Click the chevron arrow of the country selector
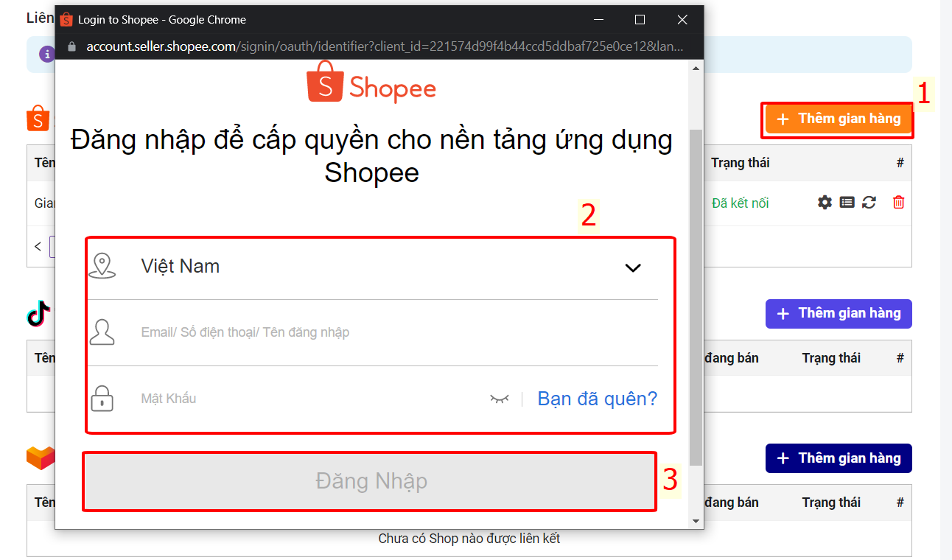Screen dimensions: 952x560 (633, 267)
